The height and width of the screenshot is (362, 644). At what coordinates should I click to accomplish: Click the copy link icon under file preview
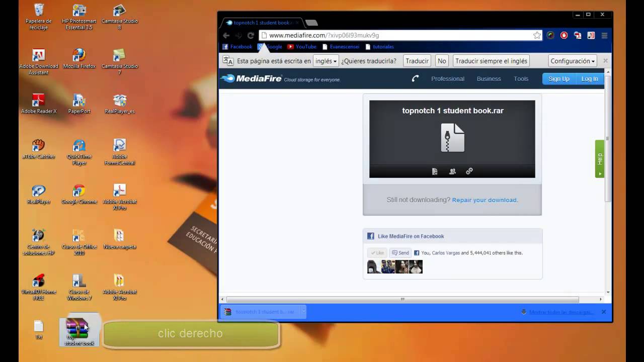[469, 171]
